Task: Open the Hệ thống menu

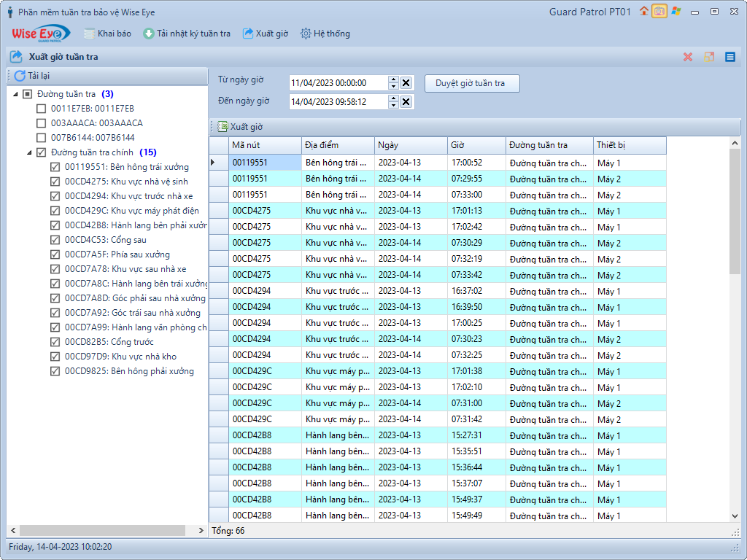Action: point(325,34)
